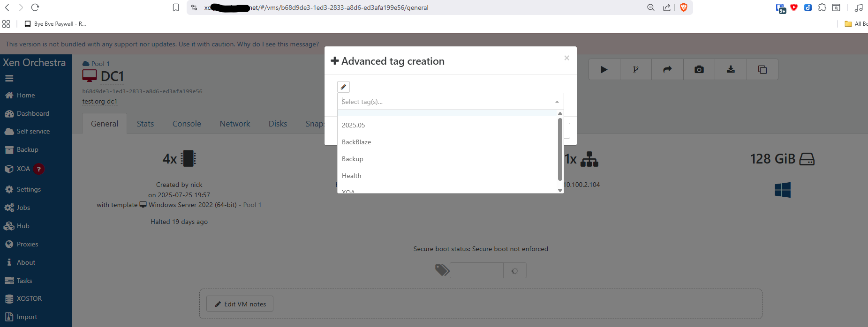Collapse the tag dropdown with its arrow
The height and width of the screenshot is (327, 868).
557,102
